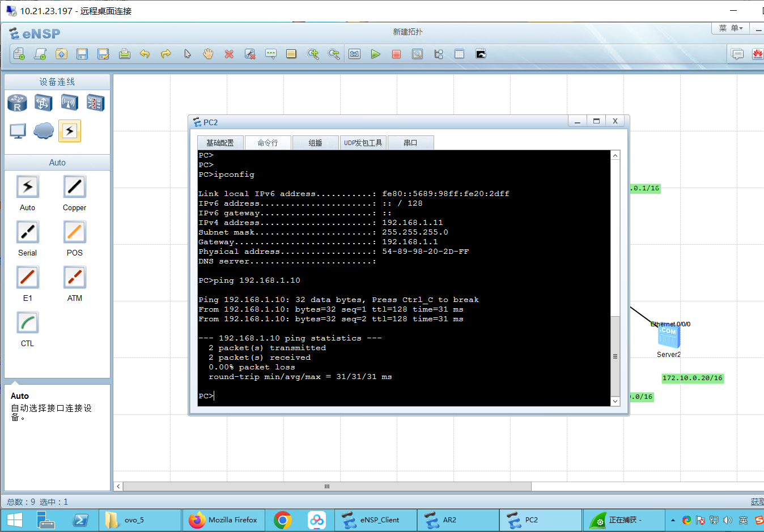Image resolution: width=764 pixels, height=532 pixels.
Task: Toggle the grid display icon
Action: click(460, 54)
